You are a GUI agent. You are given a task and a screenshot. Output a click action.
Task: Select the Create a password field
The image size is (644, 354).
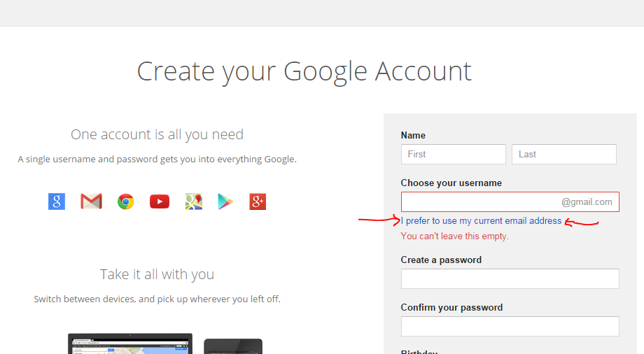510,278
